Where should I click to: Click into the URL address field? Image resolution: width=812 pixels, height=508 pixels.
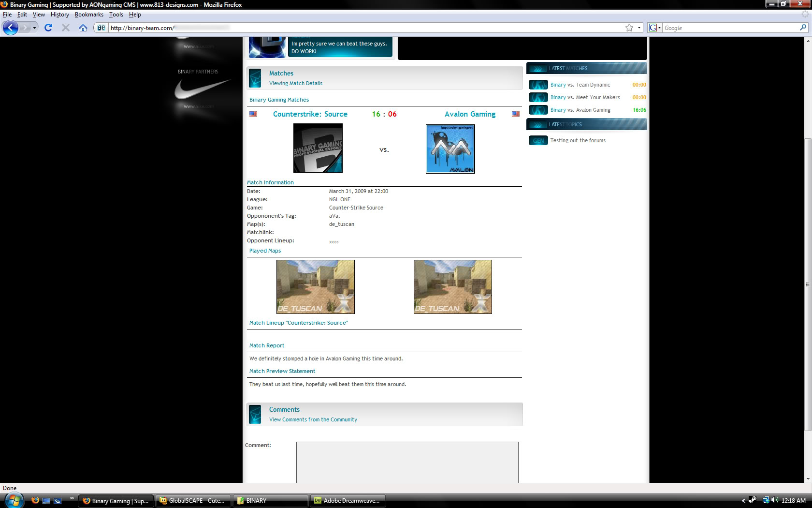point(365,28)
